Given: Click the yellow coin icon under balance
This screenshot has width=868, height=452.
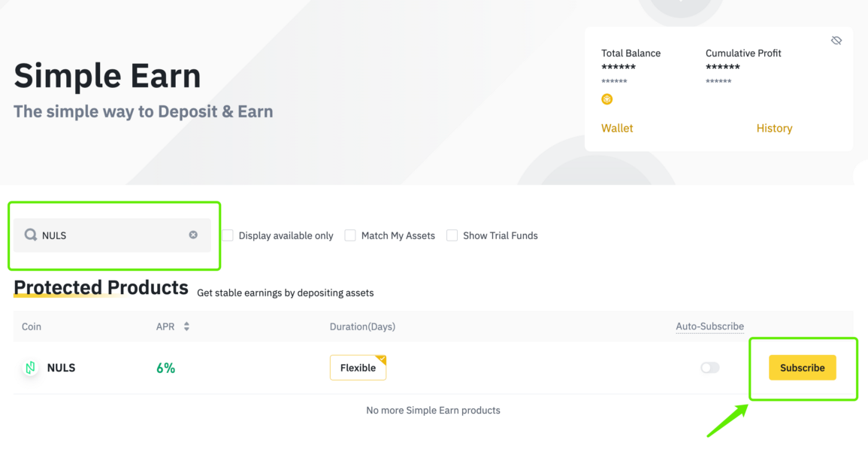Looking at the screenshot, I should point(606,99).
